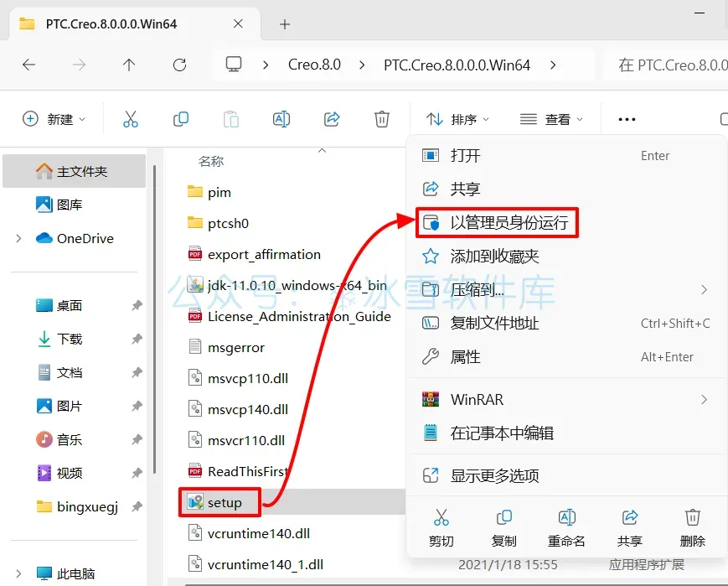This screenshot has height=586, width=728.
Task: Click chevron after Creo.8.0 breadcrumb
Action: (x=362, y=65)
